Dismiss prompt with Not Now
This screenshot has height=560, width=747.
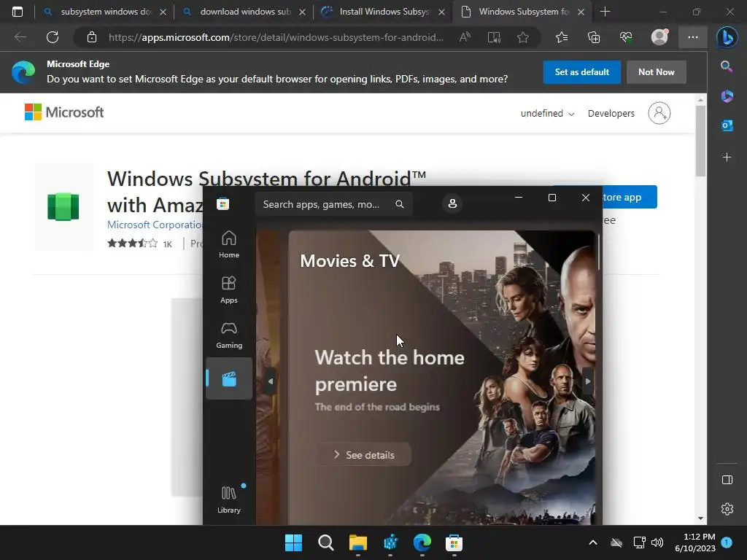(x=656, y=72)
